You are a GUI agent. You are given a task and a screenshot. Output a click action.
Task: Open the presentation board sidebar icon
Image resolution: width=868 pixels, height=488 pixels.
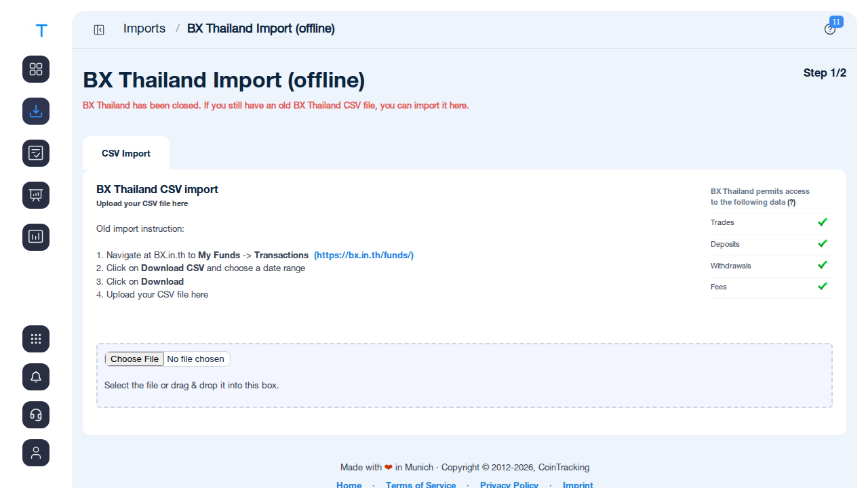(36, 195)
